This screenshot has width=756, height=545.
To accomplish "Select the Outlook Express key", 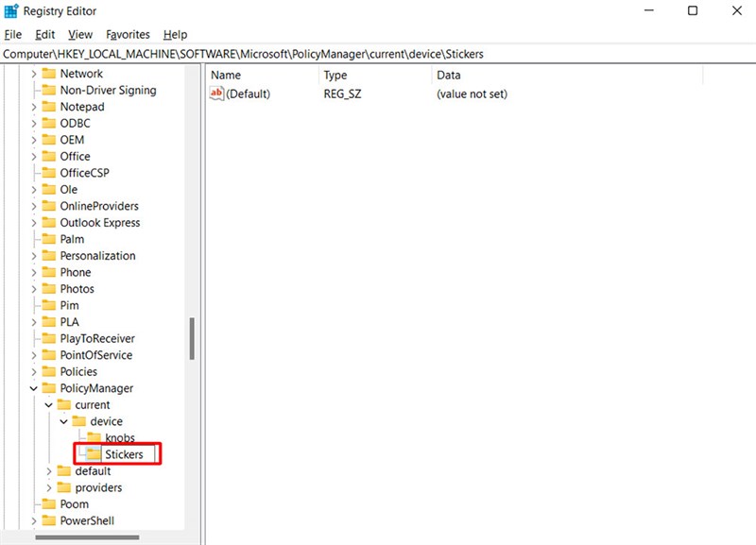I will pyautogui.click(x=99, y=223).
